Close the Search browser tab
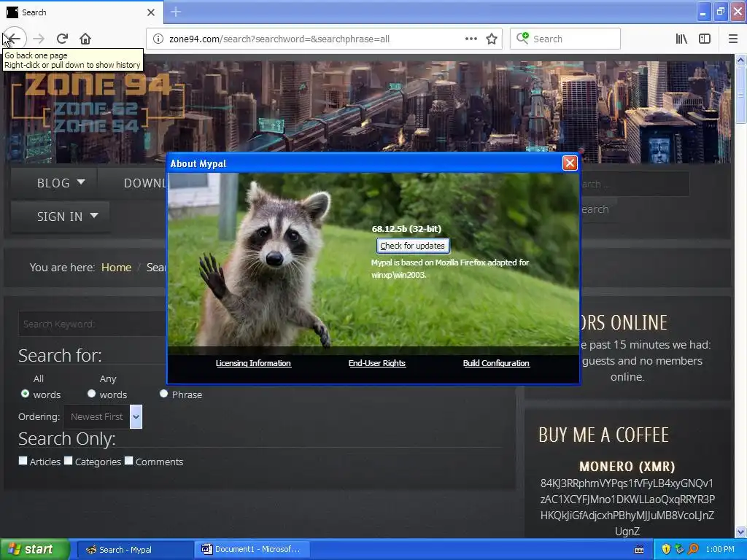747x560 pixels. [x=151, y=12]
